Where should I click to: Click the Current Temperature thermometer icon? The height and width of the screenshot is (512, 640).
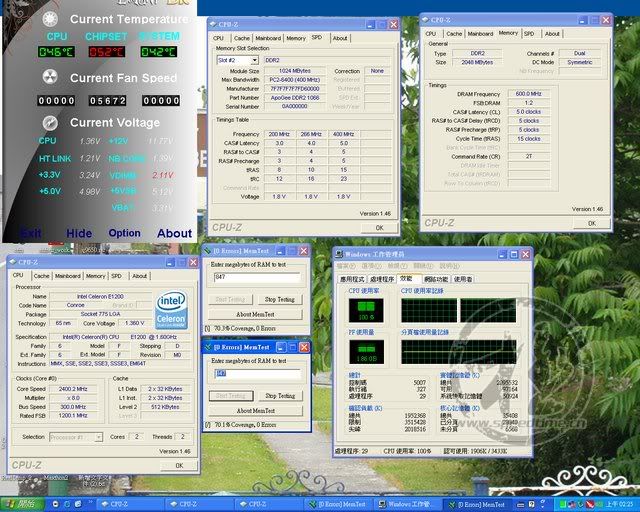point(50,19)
